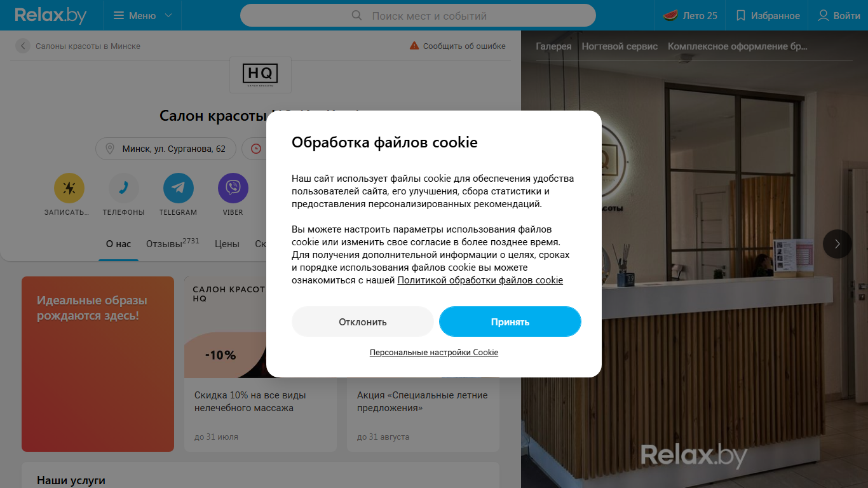Viewport: 868px width, 488px height.
Task: Decline cookies with Отклонить button
Action: click(363, 322)
